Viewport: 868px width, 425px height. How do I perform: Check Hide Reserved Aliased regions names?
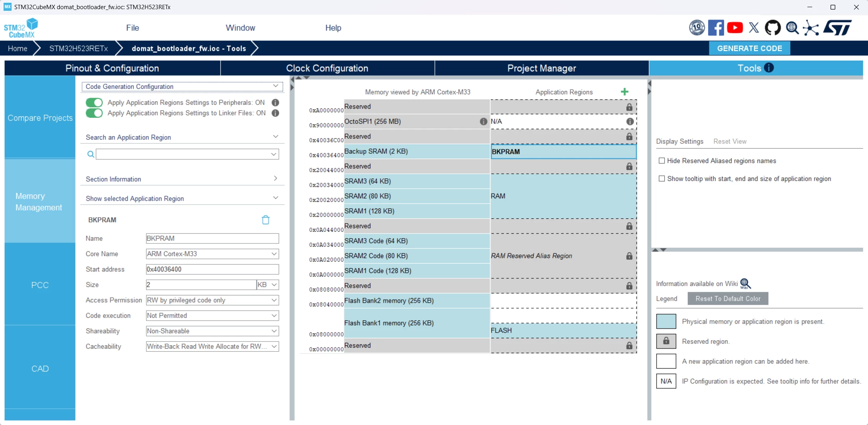coord(662,161)
